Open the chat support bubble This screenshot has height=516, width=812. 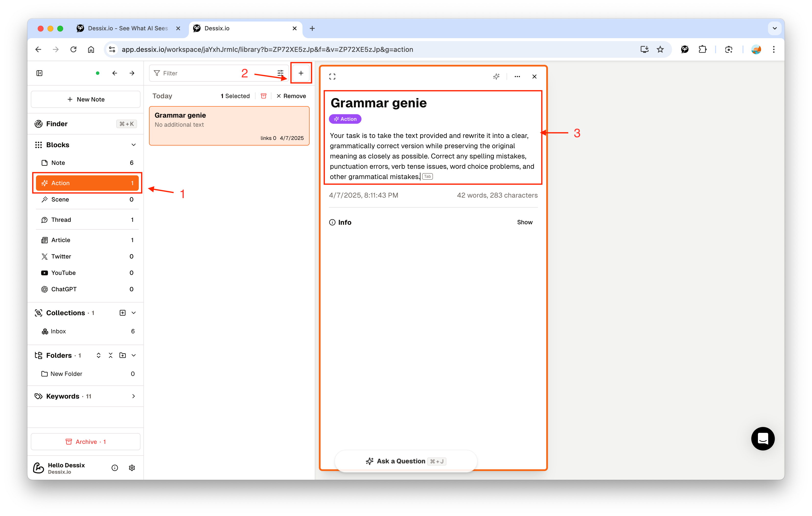point(762,438)
